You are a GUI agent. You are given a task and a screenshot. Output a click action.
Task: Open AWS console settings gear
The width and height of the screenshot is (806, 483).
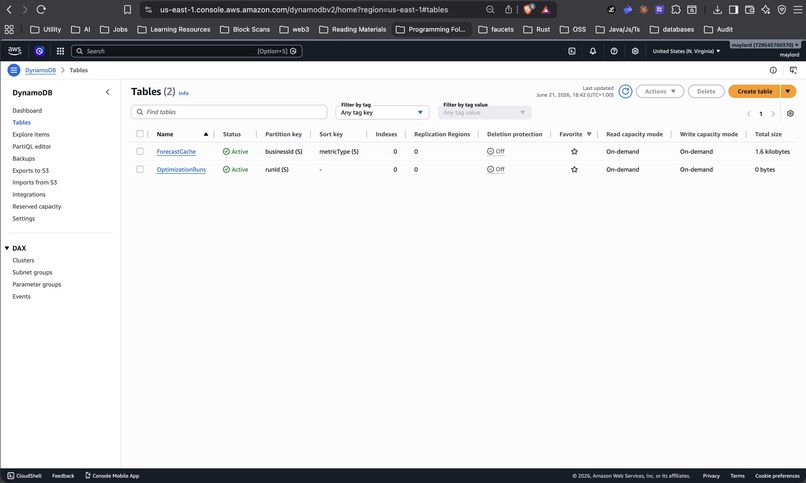[635, 51]
